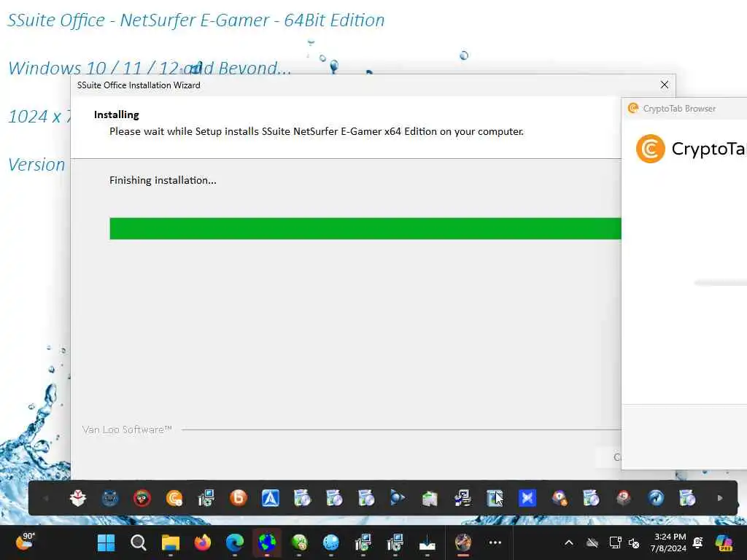Open the download tray taskbar icon
The width and height of the screenshot is (747, 560).
(427, 542)
